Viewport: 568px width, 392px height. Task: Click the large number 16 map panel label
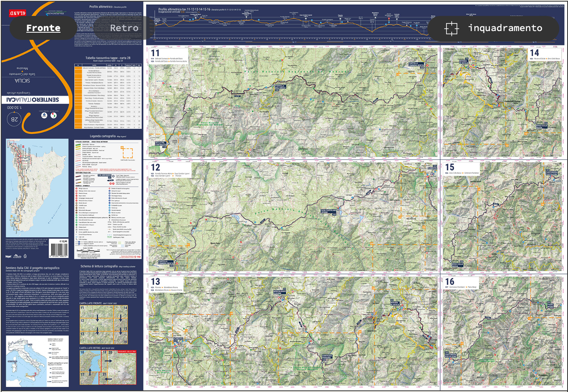[450, 282]
